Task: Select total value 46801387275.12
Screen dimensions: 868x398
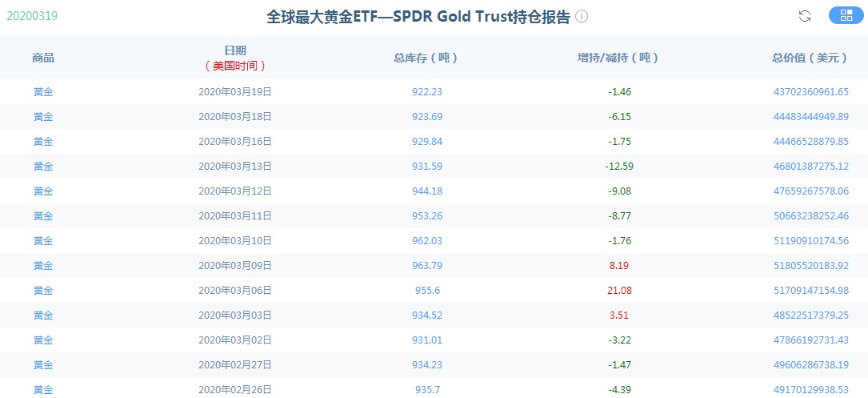Action: tap(811, 167)
